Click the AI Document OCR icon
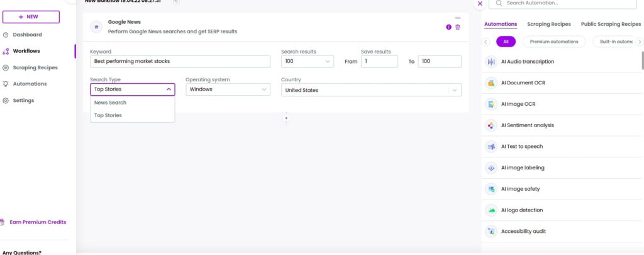 pos(491,83)
